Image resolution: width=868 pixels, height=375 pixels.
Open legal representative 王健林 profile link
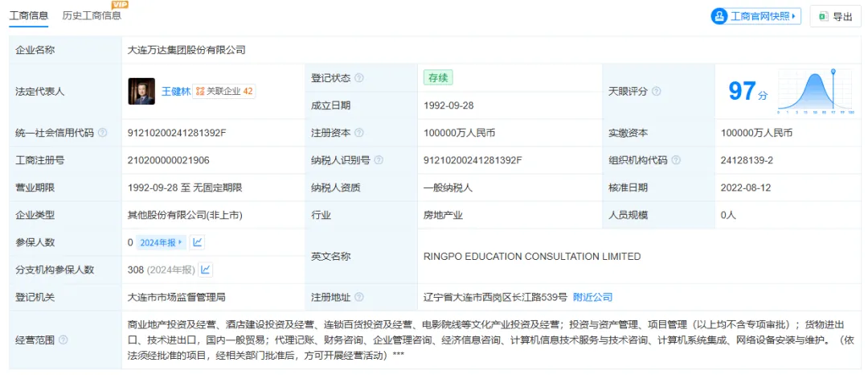click(176, 92)
